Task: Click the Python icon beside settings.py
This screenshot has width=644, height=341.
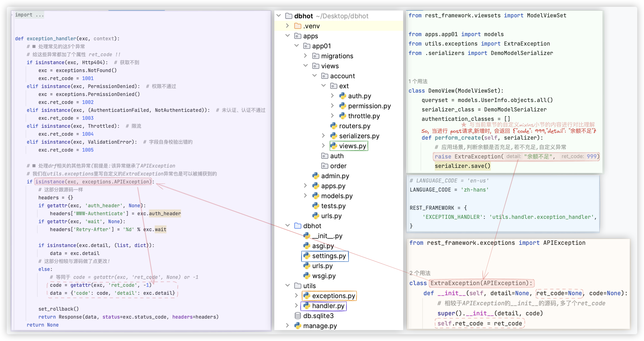Action: [306, 256]
